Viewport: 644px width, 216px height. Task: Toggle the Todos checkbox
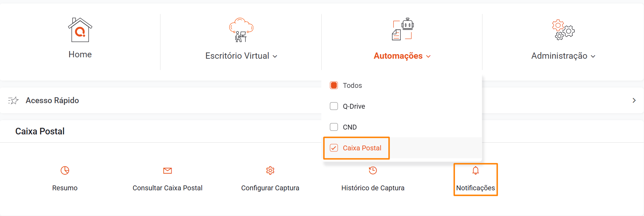pyautogui.click(x=334, y=85)
